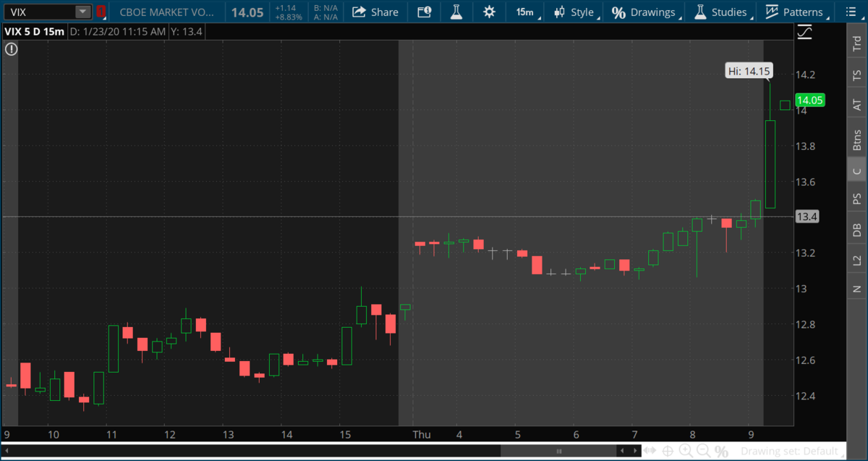Viewport: 868px width, 461px height.
Task: Click the Patterns chart icon
Action: 772,12
